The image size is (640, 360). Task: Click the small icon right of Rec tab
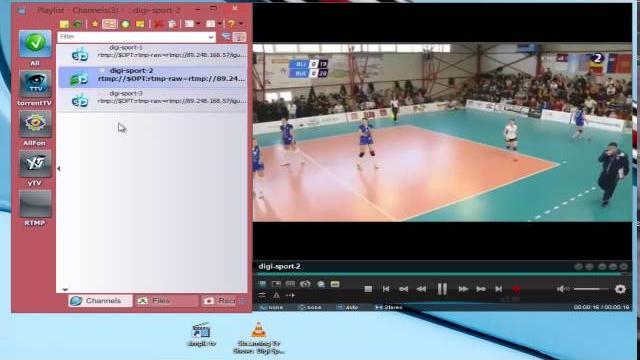pos(243,301)
